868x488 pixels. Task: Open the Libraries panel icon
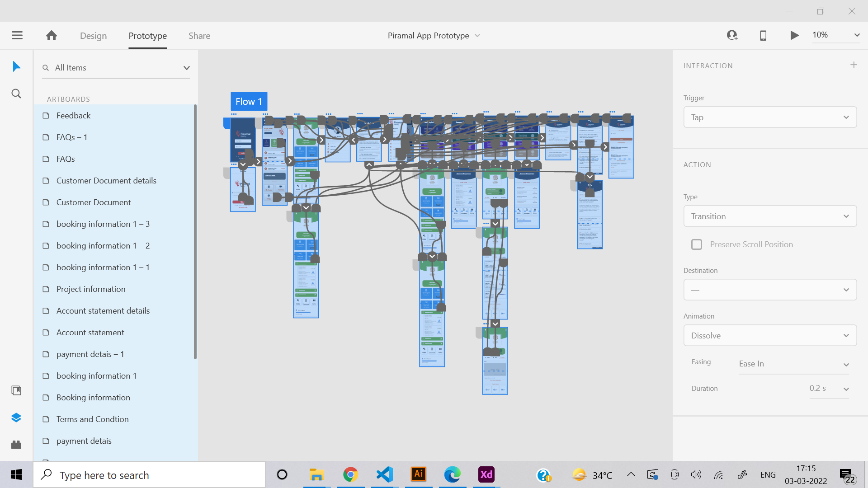tap(16, 390)
